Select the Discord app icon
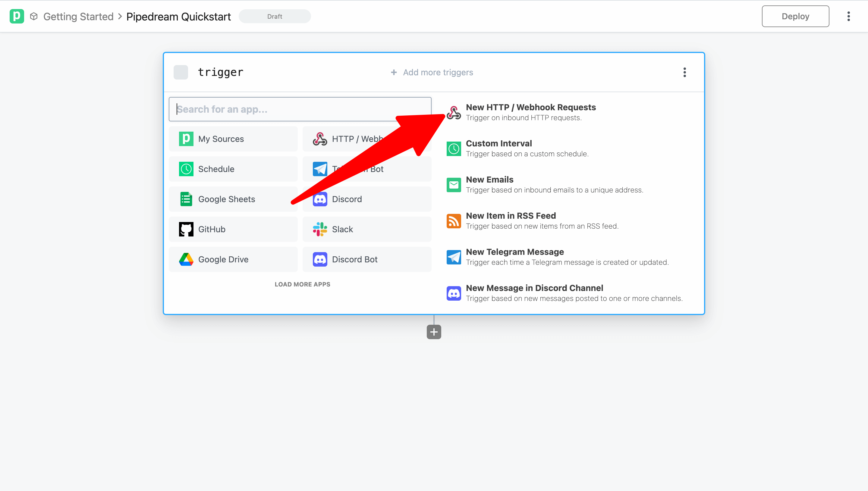This screenshot has height=491, width=868. (319, 199)
